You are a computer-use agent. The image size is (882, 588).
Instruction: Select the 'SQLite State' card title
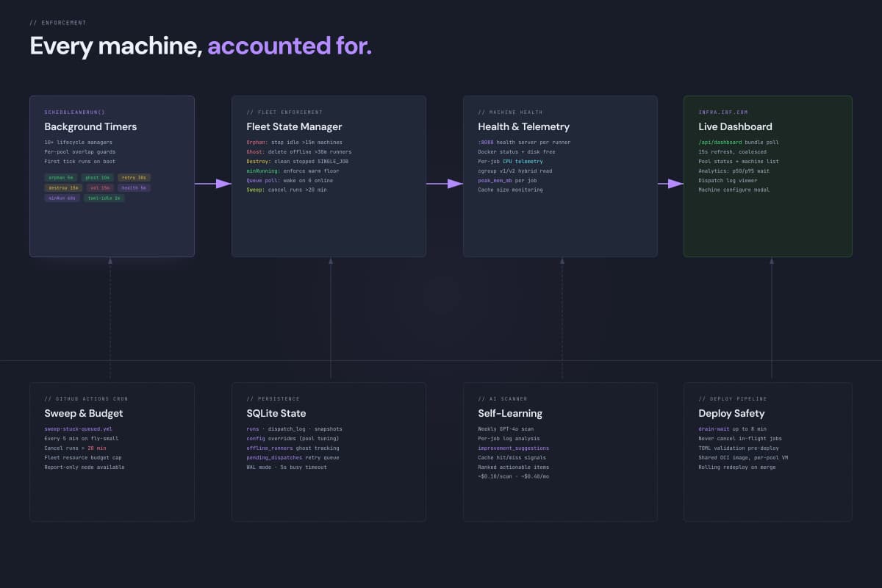276,414
